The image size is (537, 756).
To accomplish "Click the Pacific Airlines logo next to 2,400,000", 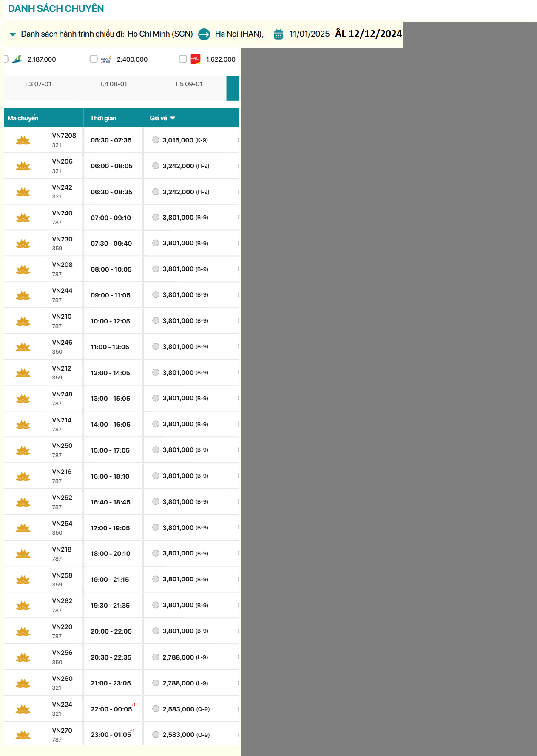I will (106, 59).
